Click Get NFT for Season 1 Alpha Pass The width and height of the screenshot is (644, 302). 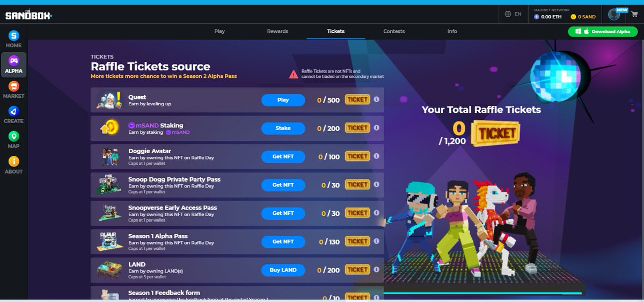[283, 242]
